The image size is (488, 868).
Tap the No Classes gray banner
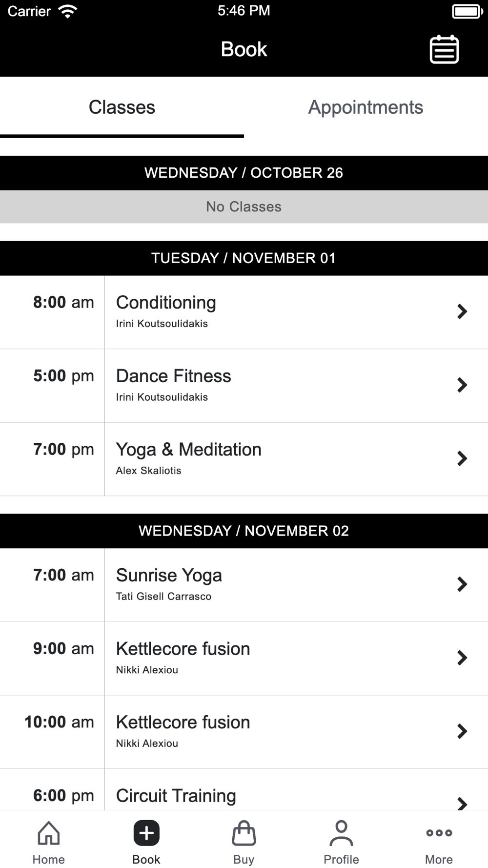[x=244, y=207]
